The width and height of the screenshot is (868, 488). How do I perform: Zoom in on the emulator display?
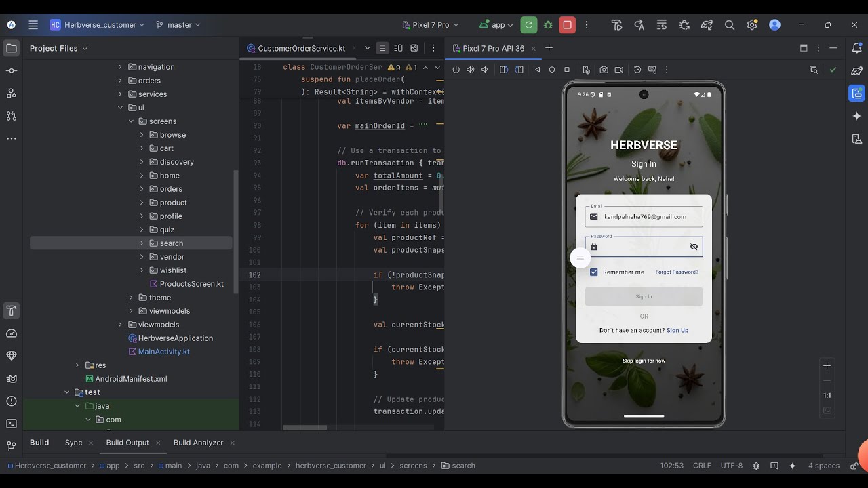click(x=827, y=366)
